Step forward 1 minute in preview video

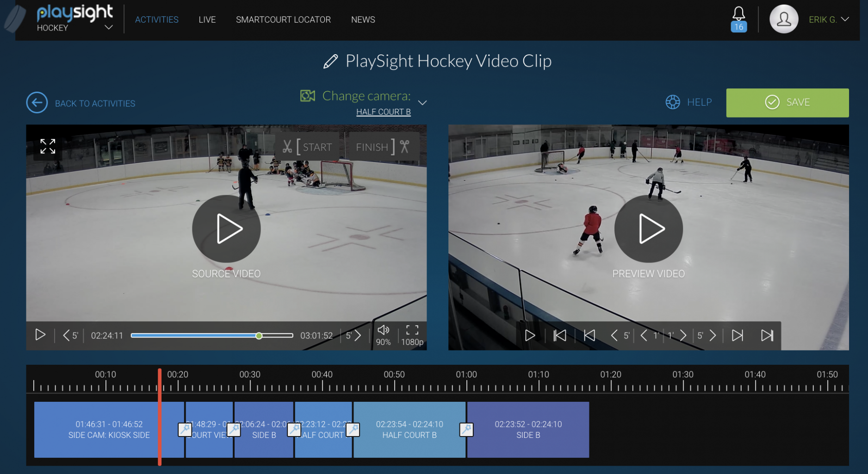pos(677,336)
